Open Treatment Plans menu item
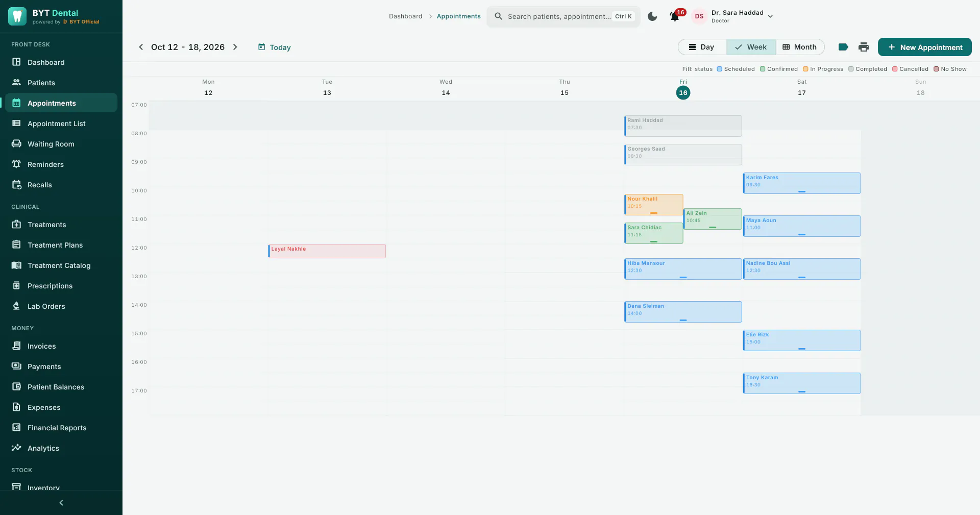The image size is (980, 515). pos(61,245)
